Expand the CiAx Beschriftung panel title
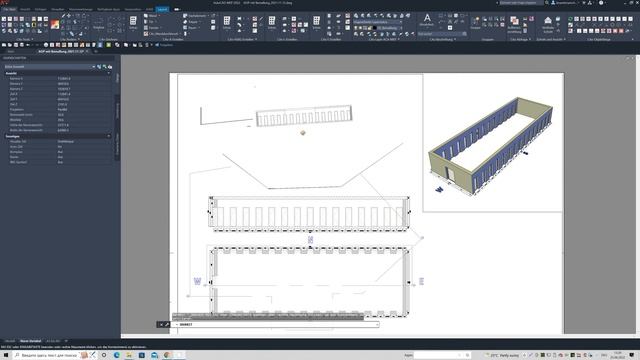Screen dimensions: 640x360 442,40
